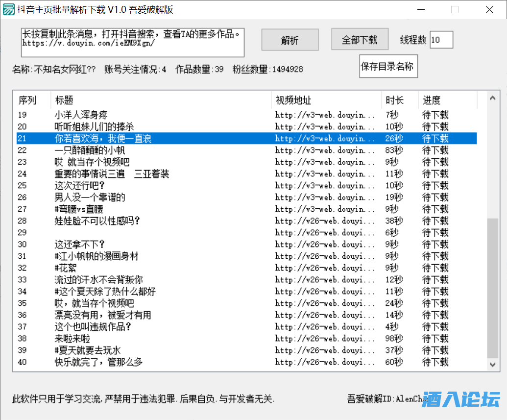Select row 你若喜欢海，我便一直浪
The image size is (507, 420).
coord(247,139)
